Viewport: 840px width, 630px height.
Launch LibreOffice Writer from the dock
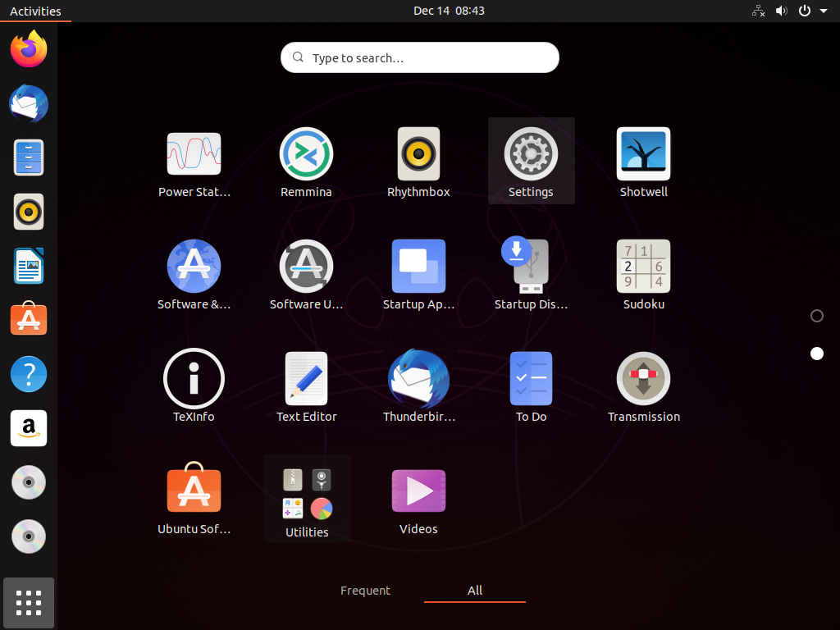click(29, 266)
